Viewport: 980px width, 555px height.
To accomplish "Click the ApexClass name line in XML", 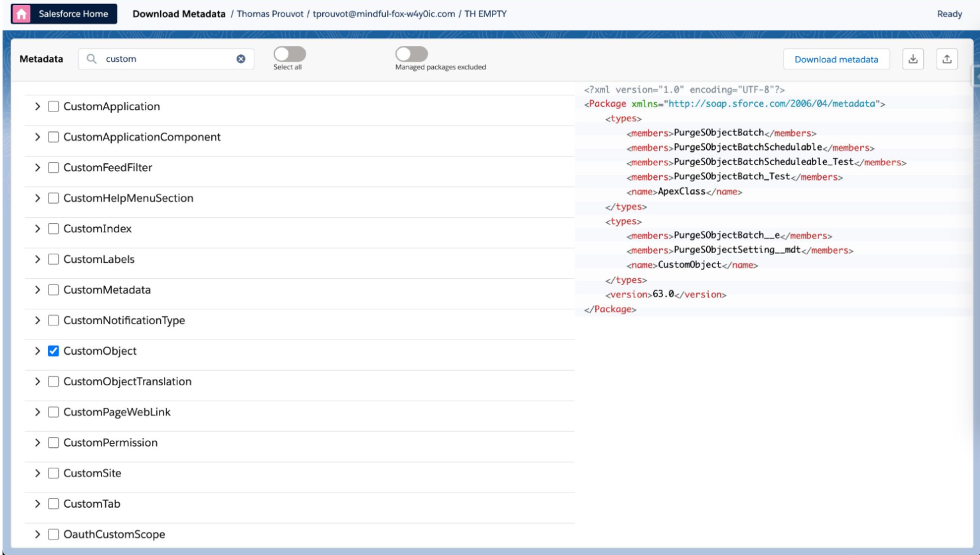I will coord(684,191).
